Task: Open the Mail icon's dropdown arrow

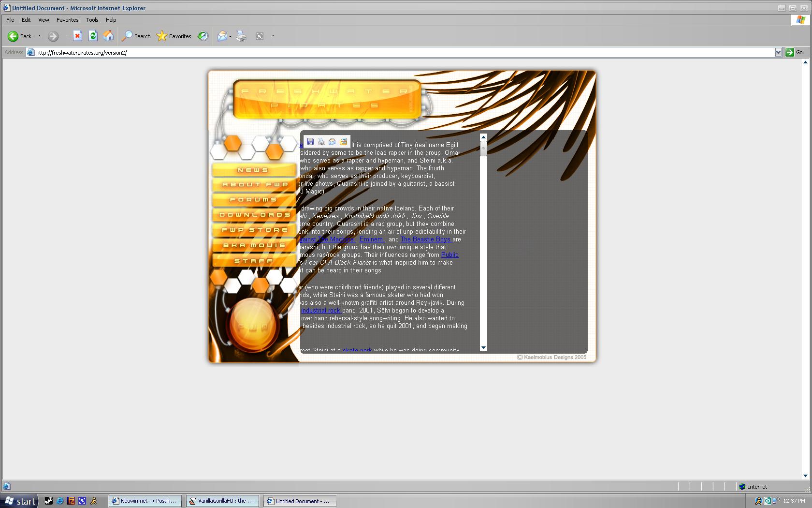Action: click(230, 36)
